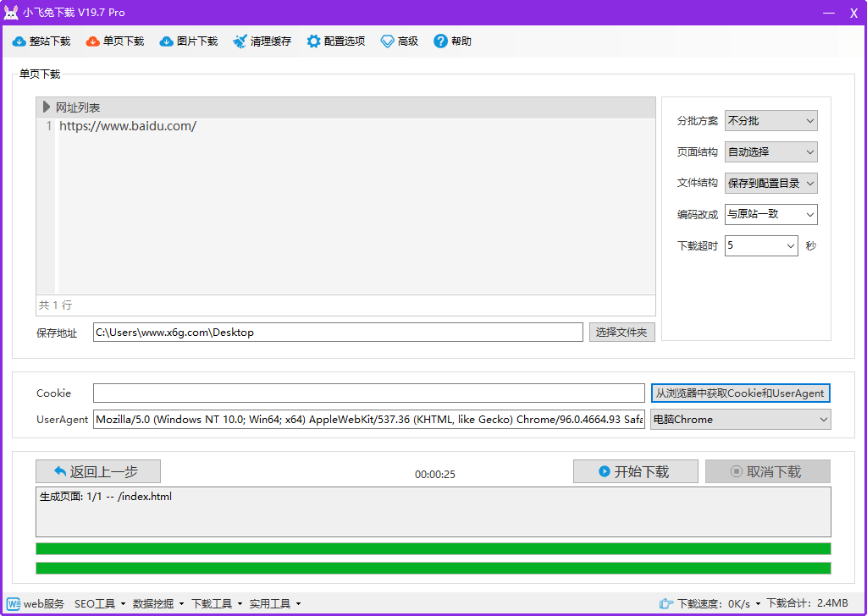Image resolution: width=867 pixels, height=616 pixels.
Task: Click the green download progress bar
Action: [x=433, y=548]
